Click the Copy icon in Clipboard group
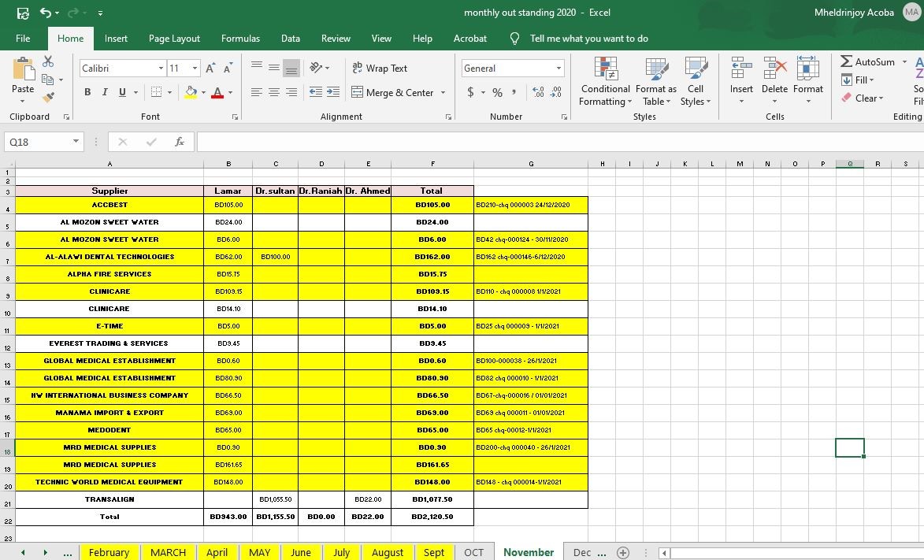 [48, 80]
